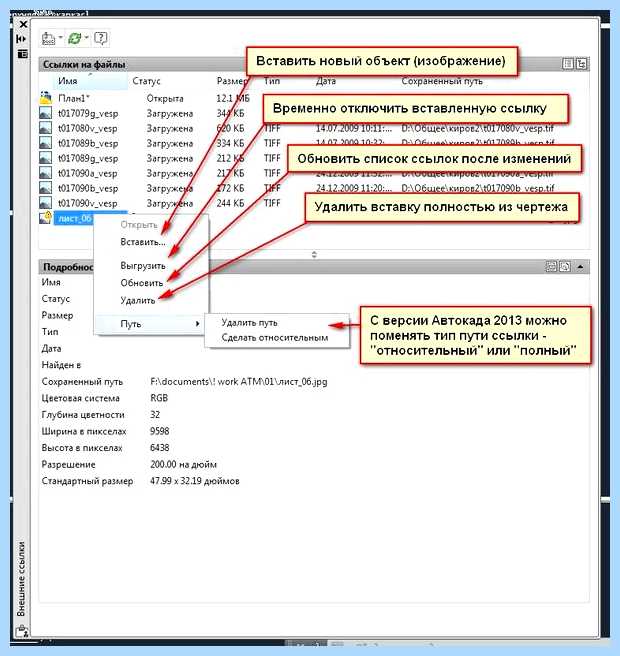Click the image icon beside t017089g_vesp
Viewport: 620px width, 656px height.
click(45, 158)
